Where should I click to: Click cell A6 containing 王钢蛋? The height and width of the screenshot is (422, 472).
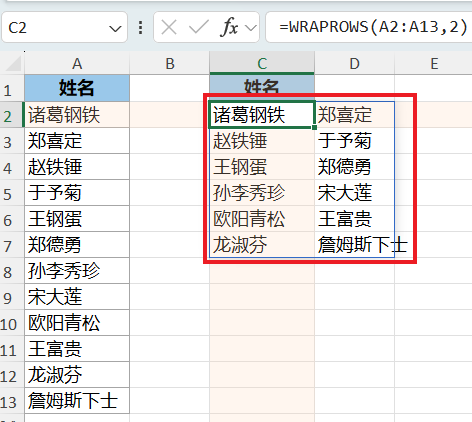click(x=77, y=219)
